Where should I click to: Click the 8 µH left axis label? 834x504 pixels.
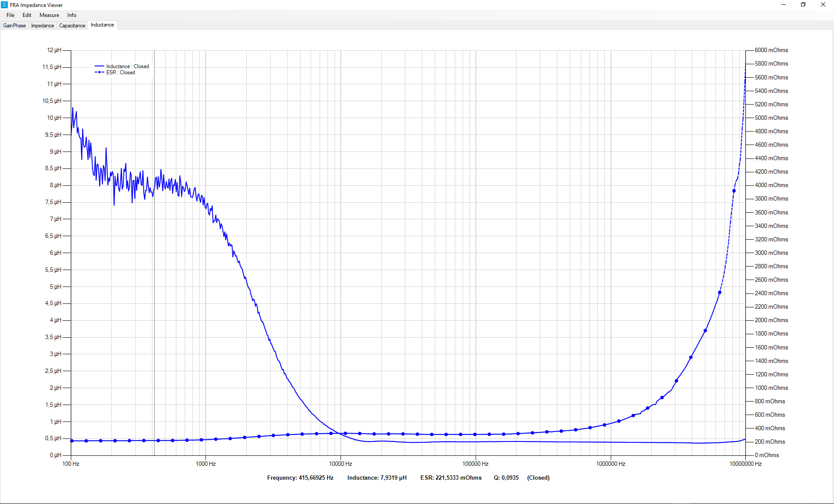(56, 185)
